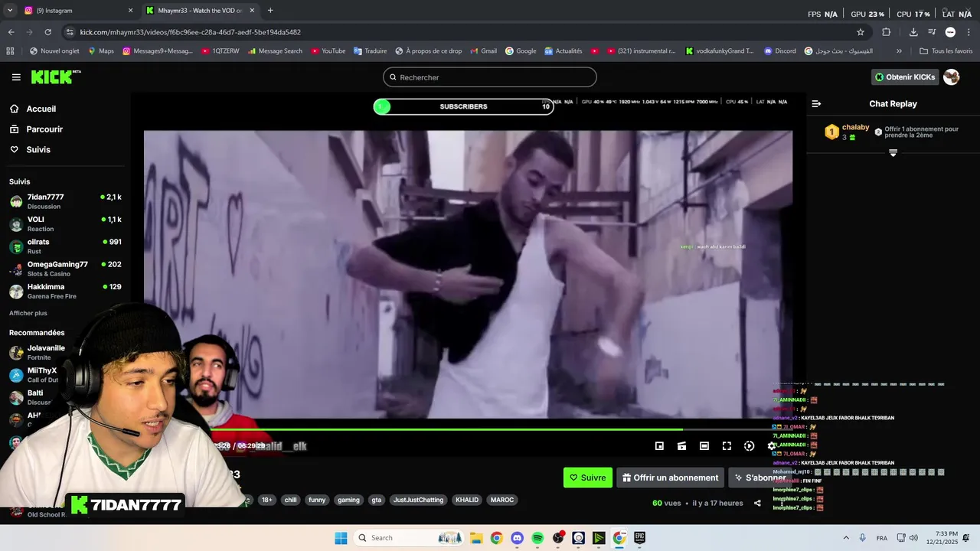Viewport: 980px width, 551px height.
Task: Focus the Rechercher search field
Action: (x=490, y=77)
